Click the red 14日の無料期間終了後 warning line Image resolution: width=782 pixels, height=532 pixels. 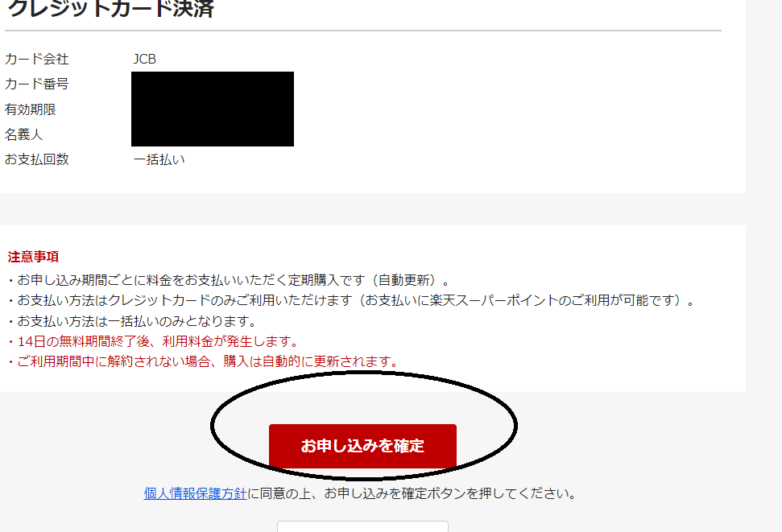click(152, 341)
